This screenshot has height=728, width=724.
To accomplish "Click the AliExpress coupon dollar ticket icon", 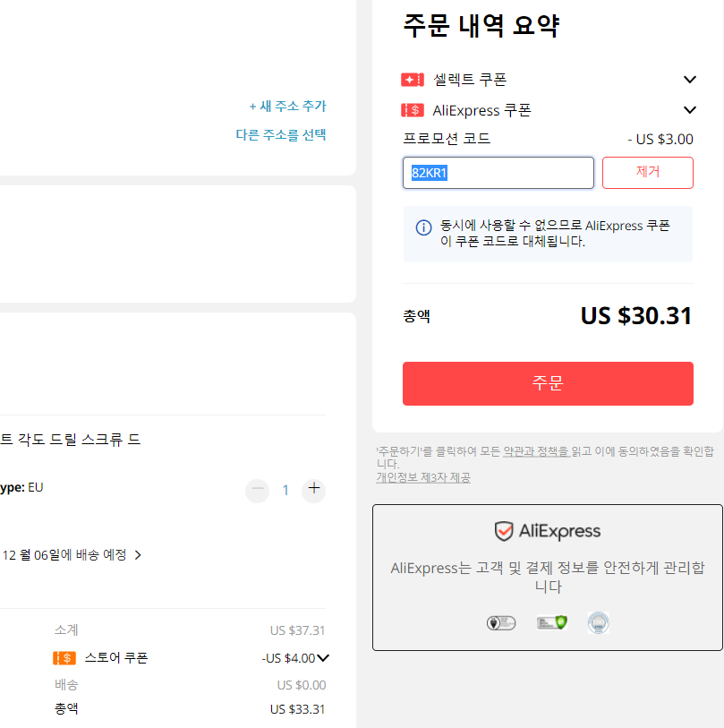I will pyautogui.click(x=413, y=110).
